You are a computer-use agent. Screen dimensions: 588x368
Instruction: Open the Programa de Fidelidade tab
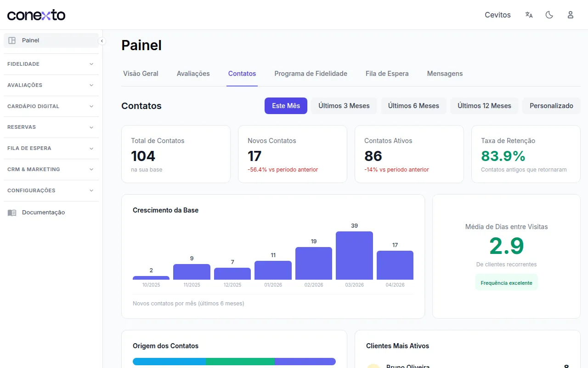[311, 74]
